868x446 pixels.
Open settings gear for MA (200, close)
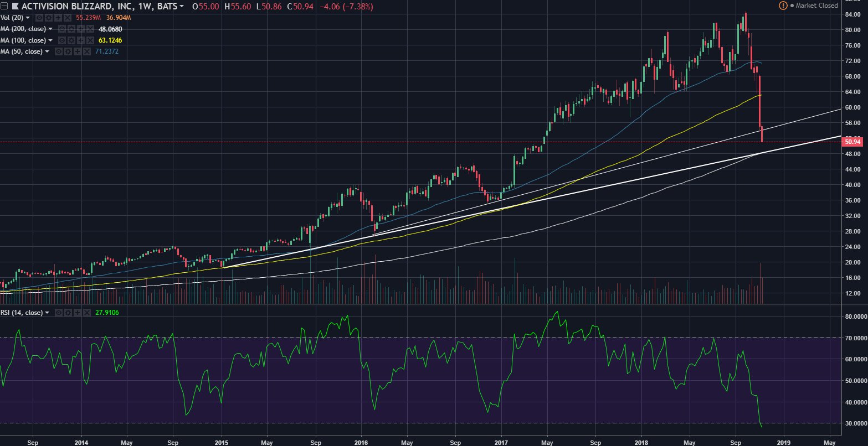coord(71,29)
